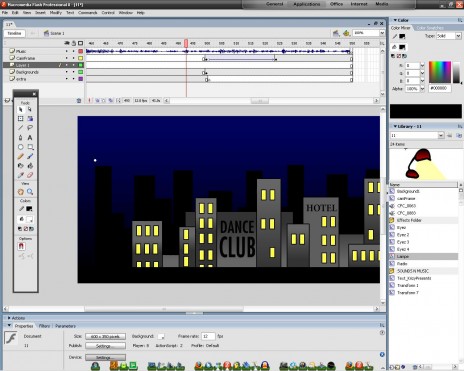The height and width of the screenshot is (371, 464).
Task: Toggle outline square of Music layer
Action: [80, 51]
